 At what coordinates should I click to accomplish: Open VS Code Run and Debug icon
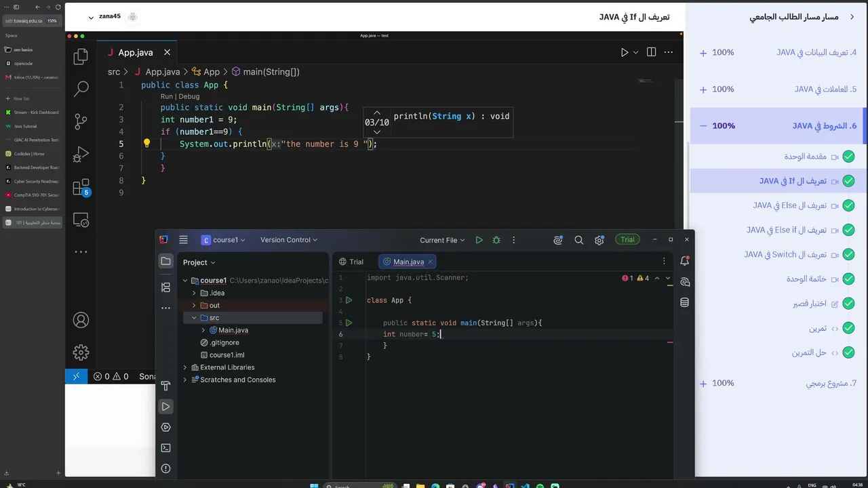[81, 155]
